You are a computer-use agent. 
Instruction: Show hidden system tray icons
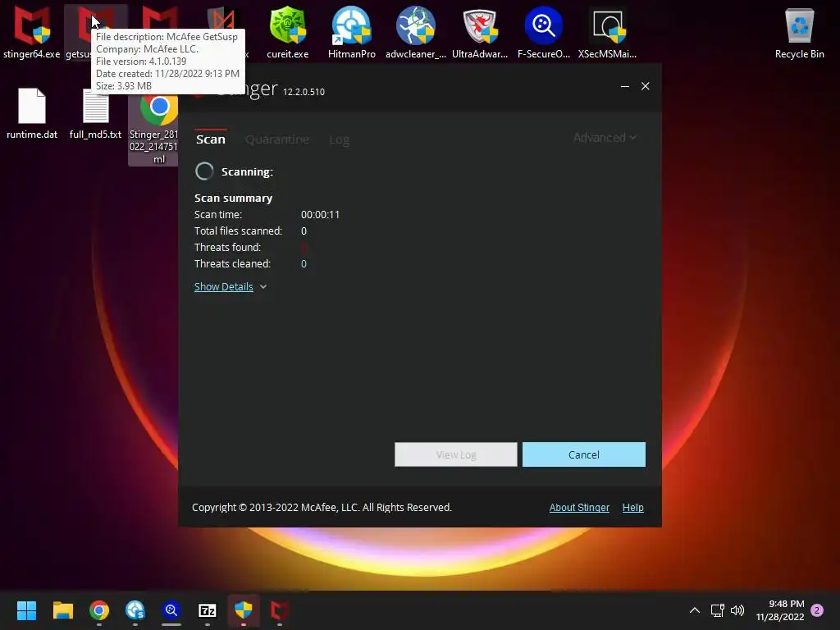point(694,610)
